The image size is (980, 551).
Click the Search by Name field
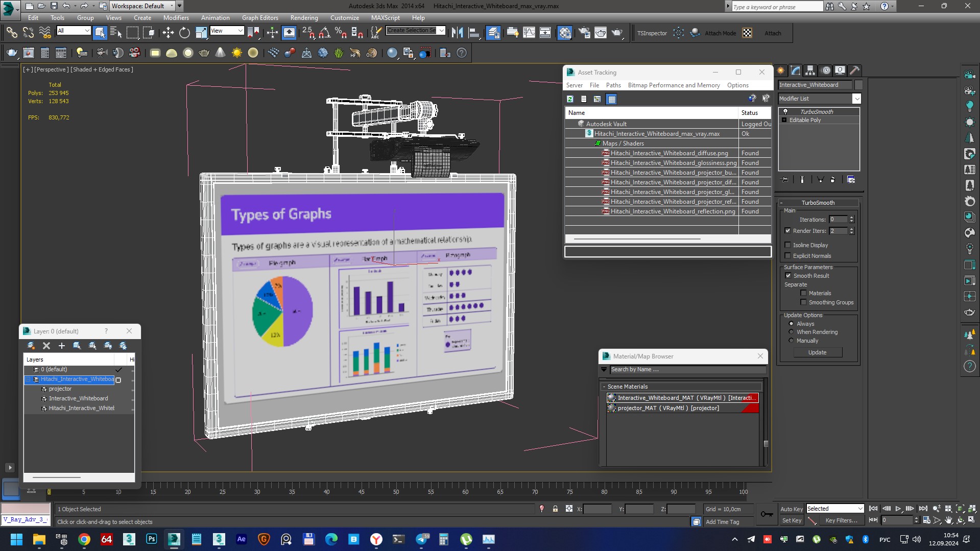coord(687,369)
